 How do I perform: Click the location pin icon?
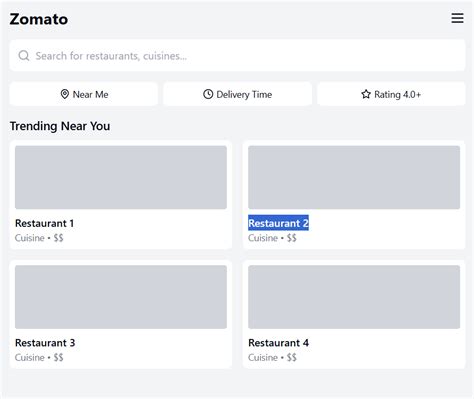click(x=65, y=94)
